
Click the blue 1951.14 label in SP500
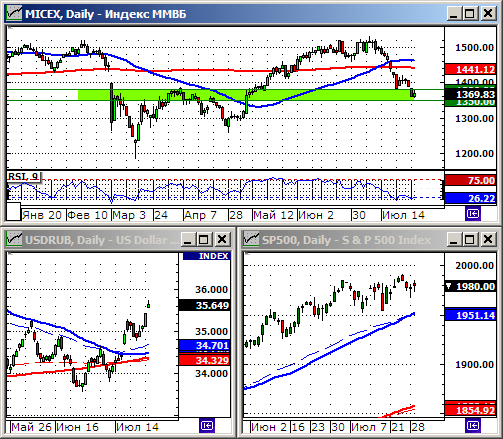point(470,315)
